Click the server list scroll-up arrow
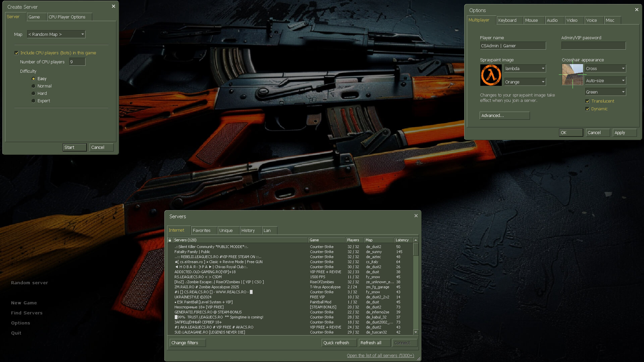644x362 pixels. click(416, 240)
